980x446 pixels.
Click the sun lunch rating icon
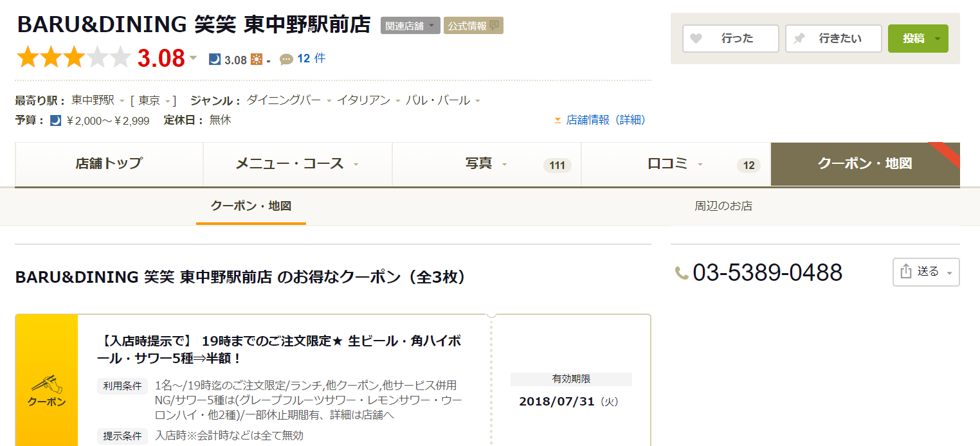point(257,59)
